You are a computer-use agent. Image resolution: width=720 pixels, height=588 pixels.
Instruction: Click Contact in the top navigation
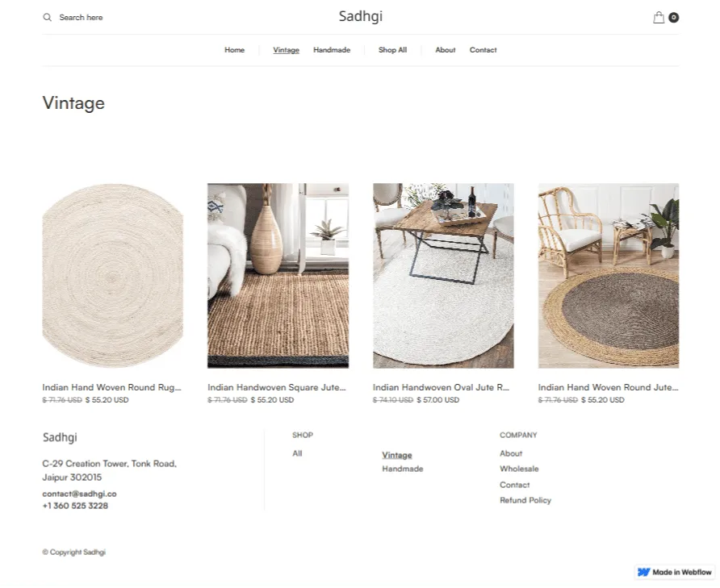483,50
